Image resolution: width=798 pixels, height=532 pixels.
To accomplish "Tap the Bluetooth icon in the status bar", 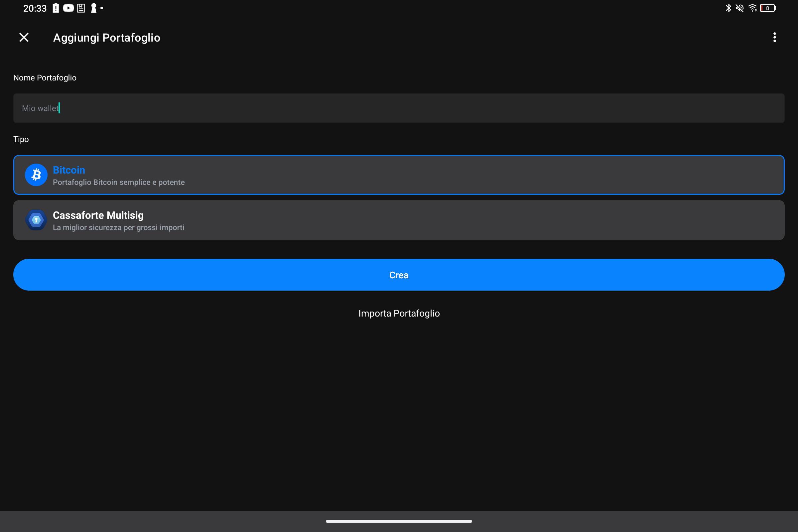I will (x=728, y=8).
